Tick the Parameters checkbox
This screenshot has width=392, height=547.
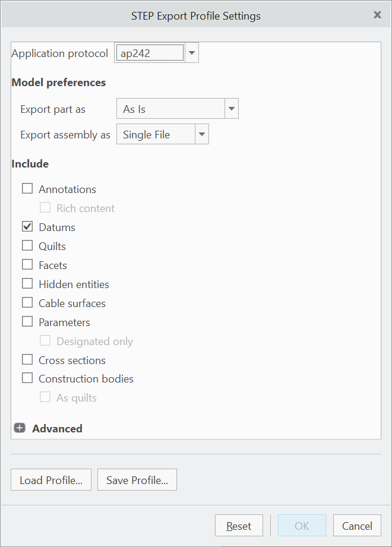(x=27, y=322)
